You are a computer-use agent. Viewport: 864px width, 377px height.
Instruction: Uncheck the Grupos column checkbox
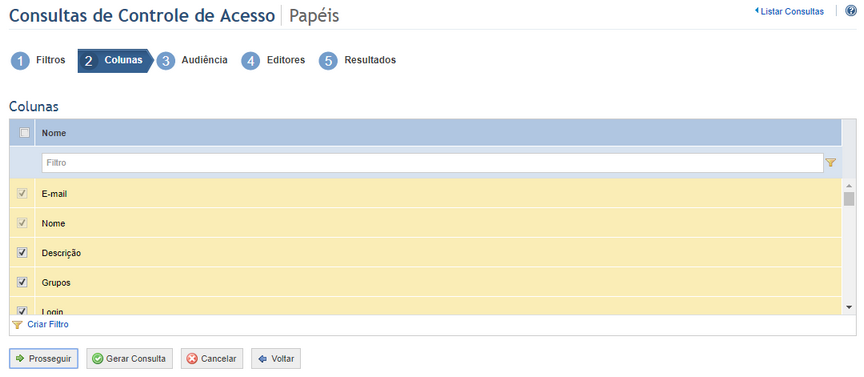[x=23, y=282]
